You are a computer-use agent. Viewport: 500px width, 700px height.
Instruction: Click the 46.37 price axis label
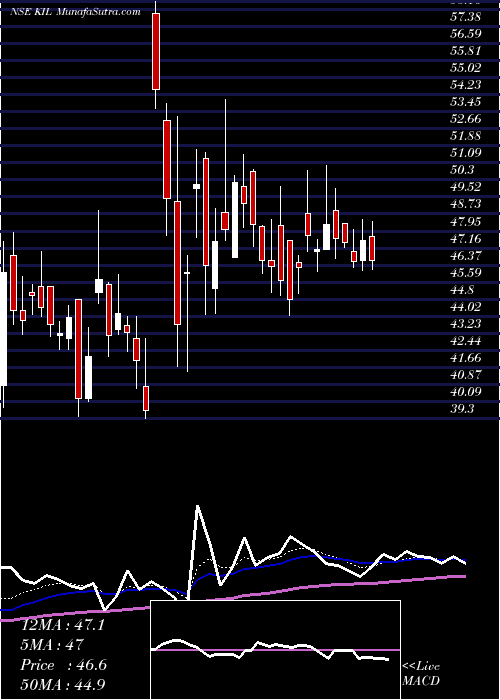[x=466, y=255]
